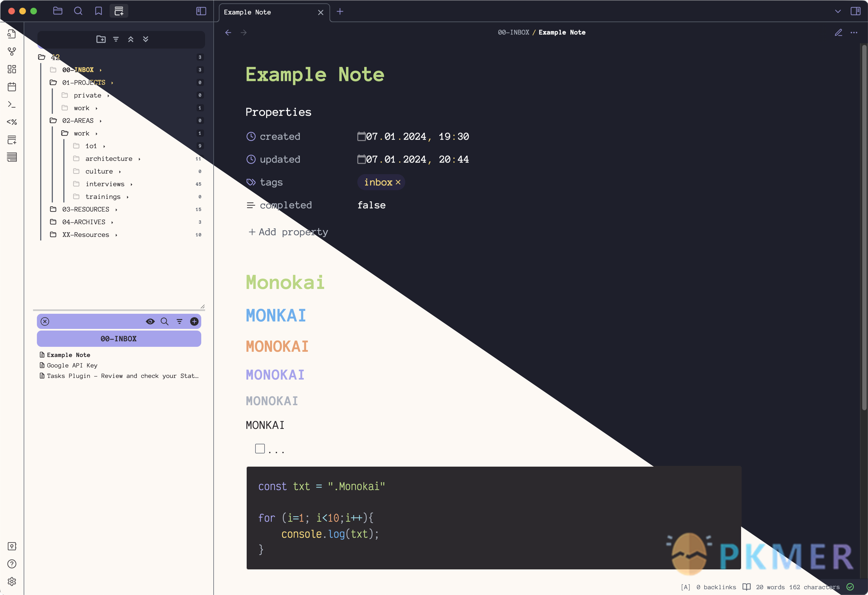
Task: Collapse all folders double chevron up
Action: pos(131,39)
